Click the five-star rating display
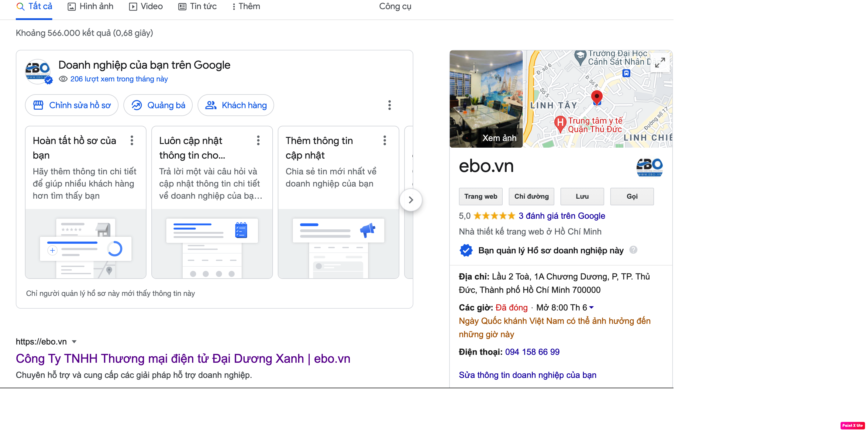 point(494,216)
